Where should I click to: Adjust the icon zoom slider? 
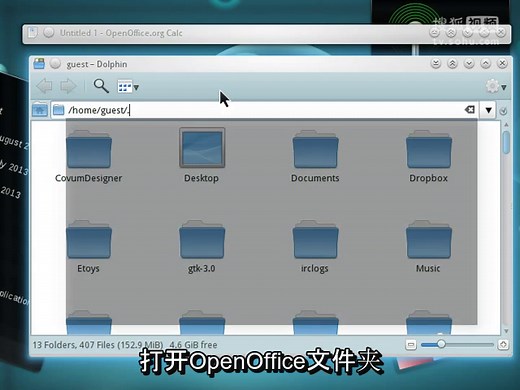(x=441, y=344)
